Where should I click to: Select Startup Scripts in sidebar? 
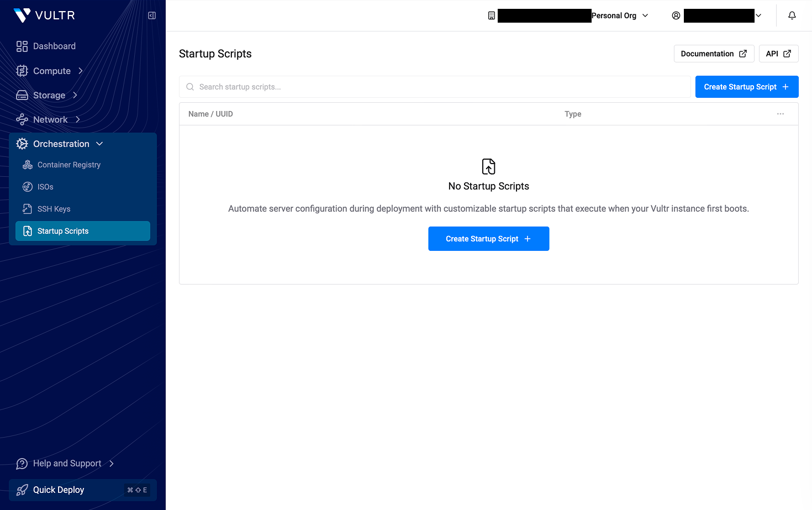pyautogui.click(x=83, y=231)
